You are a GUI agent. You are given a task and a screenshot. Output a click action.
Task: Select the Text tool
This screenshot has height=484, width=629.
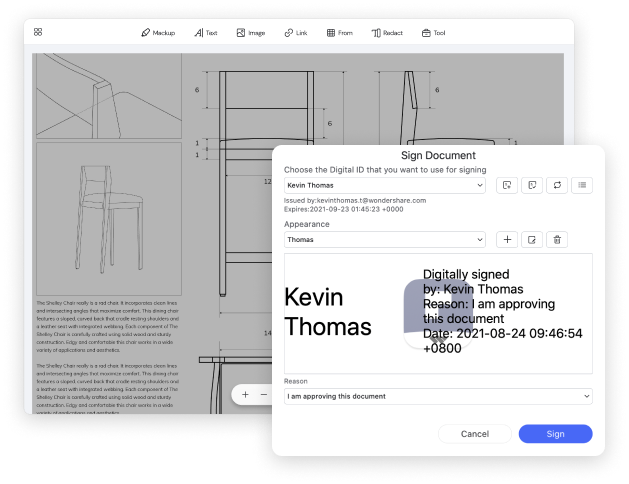206,33
